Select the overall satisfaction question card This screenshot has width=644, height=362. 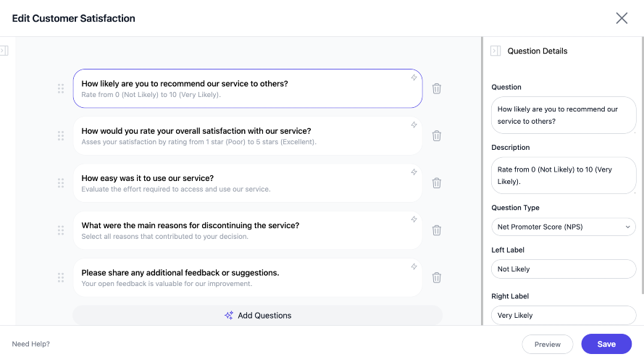[x=248, y=136]
